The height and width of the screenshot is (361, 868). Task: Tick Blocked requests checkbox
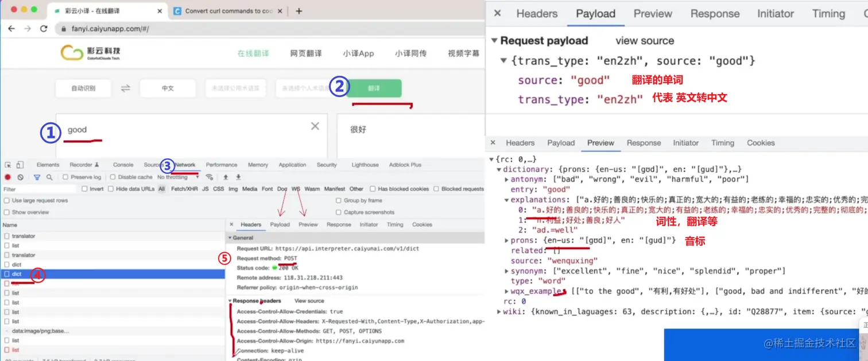(x=436, y=189)
